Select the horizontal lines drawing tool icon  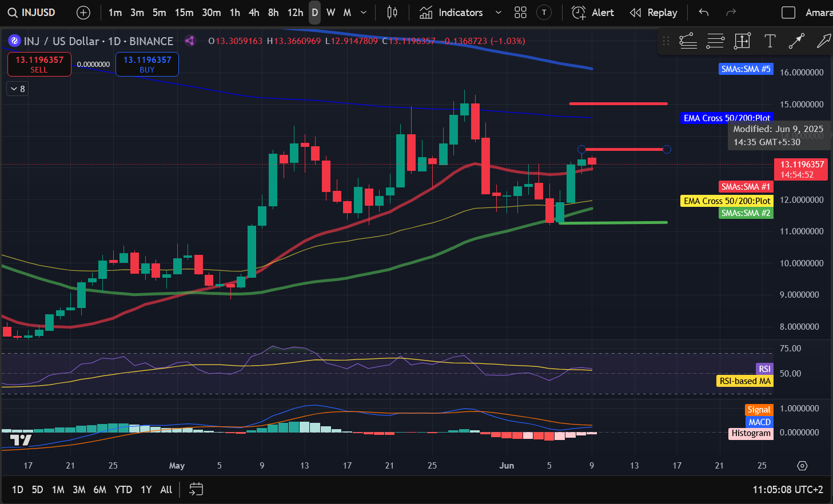(x=715, y=41)
